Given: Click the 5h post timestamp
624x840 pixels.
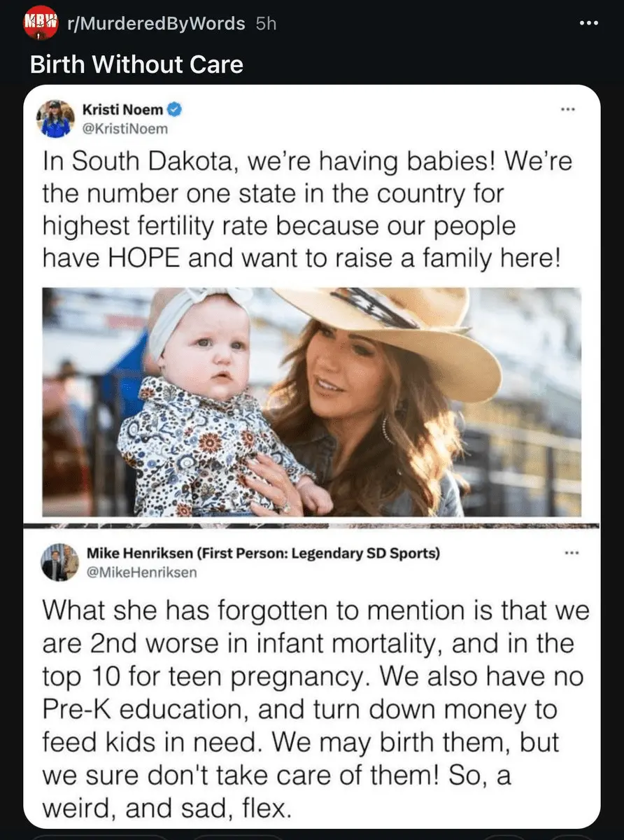Looking at the screenshot, I should [x=267, y=24].
